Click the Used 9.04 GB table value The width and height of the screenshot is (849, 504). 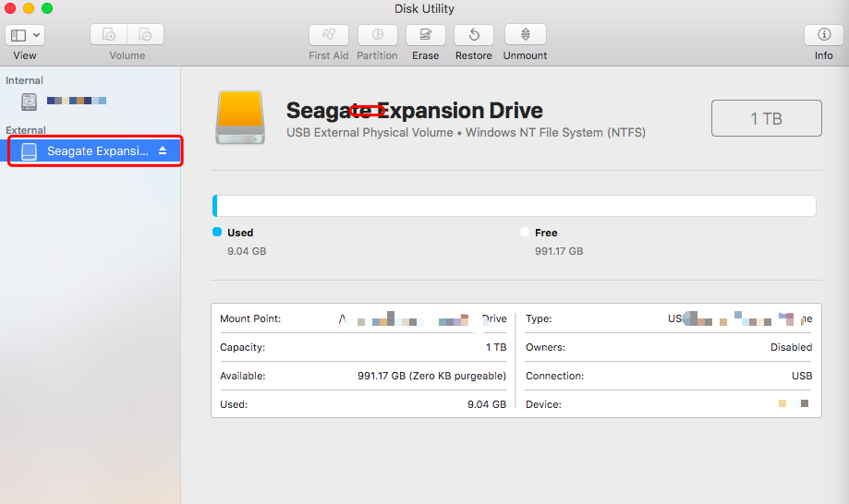click(487, 404)
